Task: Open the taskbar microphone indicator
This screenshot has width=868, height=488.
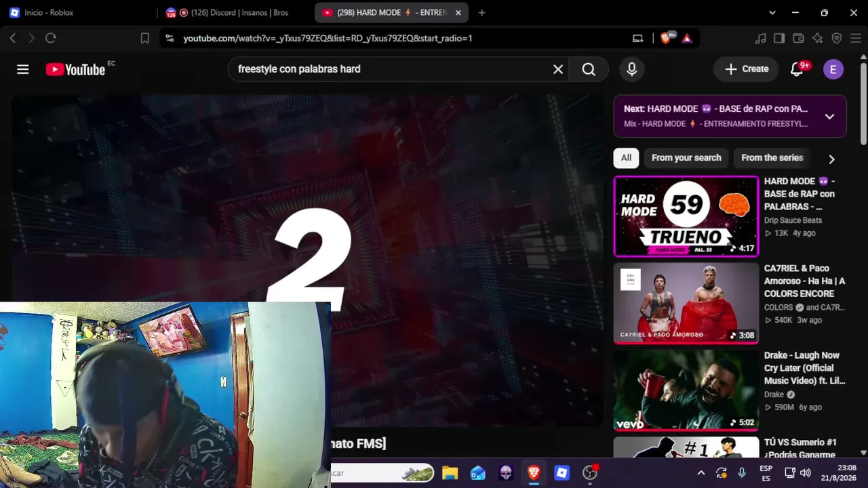Action: [x=742, y=473]
